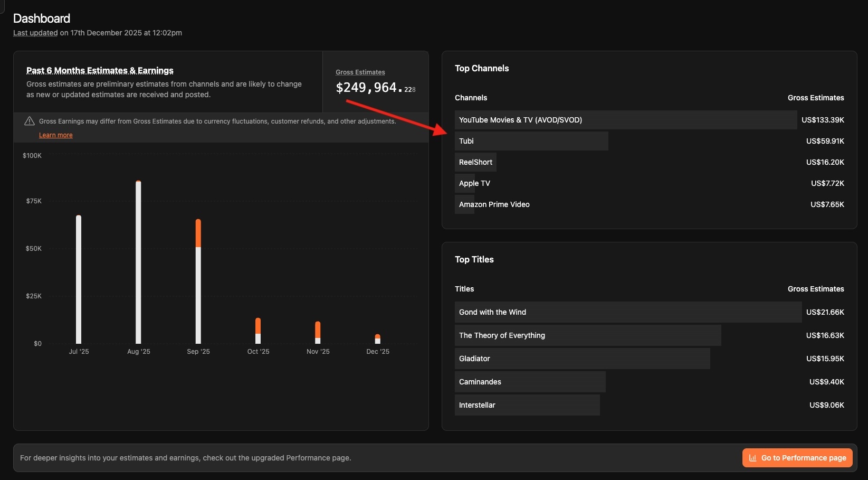Go to Performance page button
Screen dimensions: 868x480
point(797,458)
